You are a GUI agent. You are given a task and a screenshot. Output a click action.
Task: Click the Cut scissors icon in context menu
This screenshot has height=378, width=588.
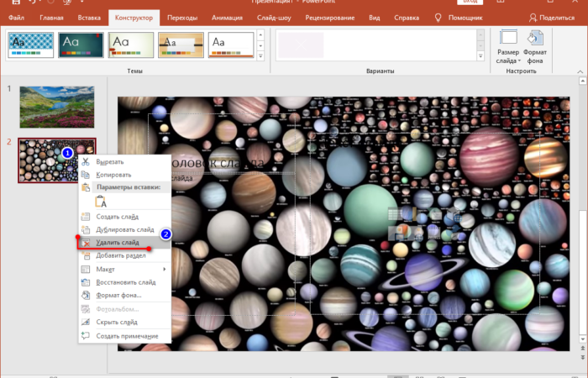pos(86,161)
